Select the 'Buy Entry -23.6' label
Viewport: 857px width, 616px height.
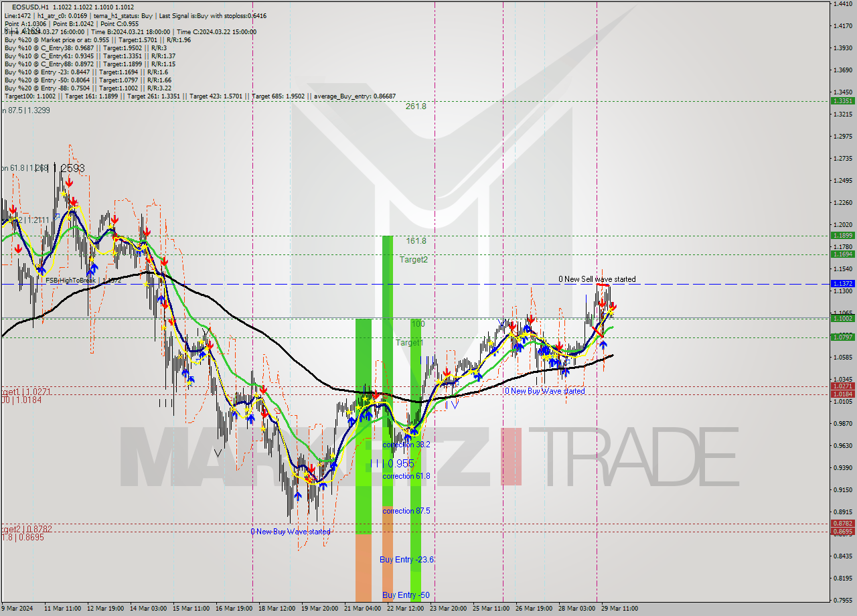(x=408, y=560)
